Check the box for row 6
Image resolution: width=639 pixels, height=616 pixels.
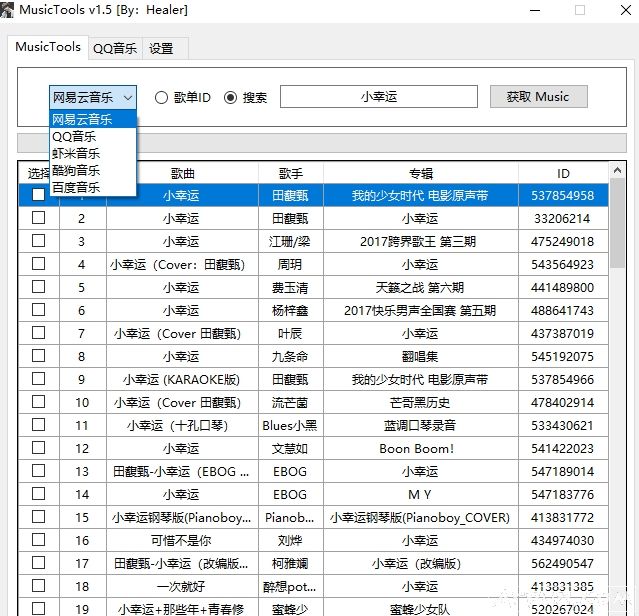38,310
